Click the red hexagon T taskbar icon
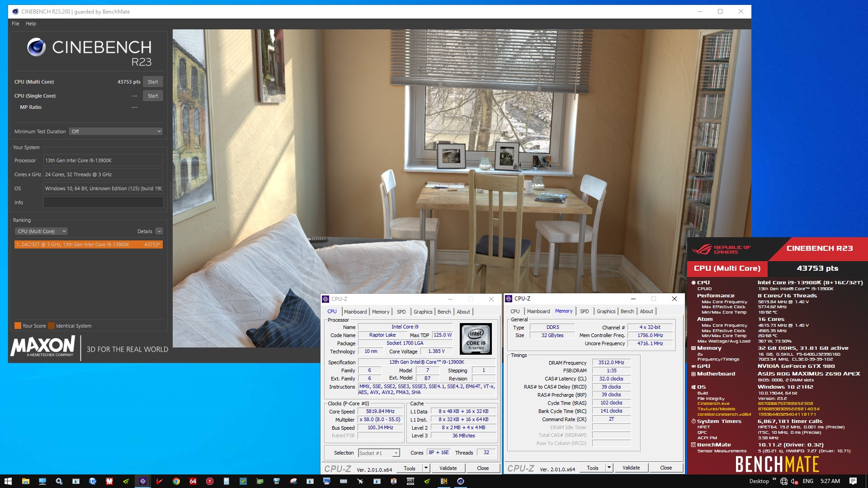 [x=209, y=481]
